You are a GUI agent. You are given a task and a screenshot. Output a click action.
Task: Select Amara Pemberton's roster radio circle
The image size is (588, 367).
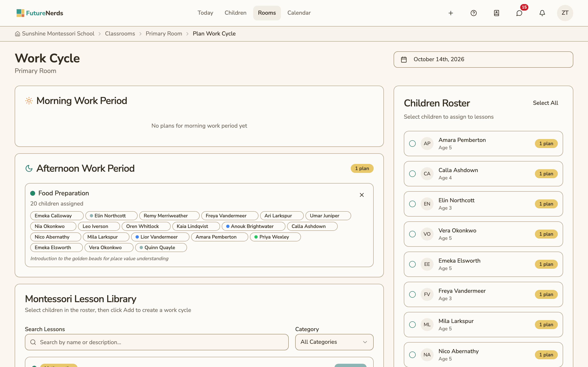click(x=412, y=144)
